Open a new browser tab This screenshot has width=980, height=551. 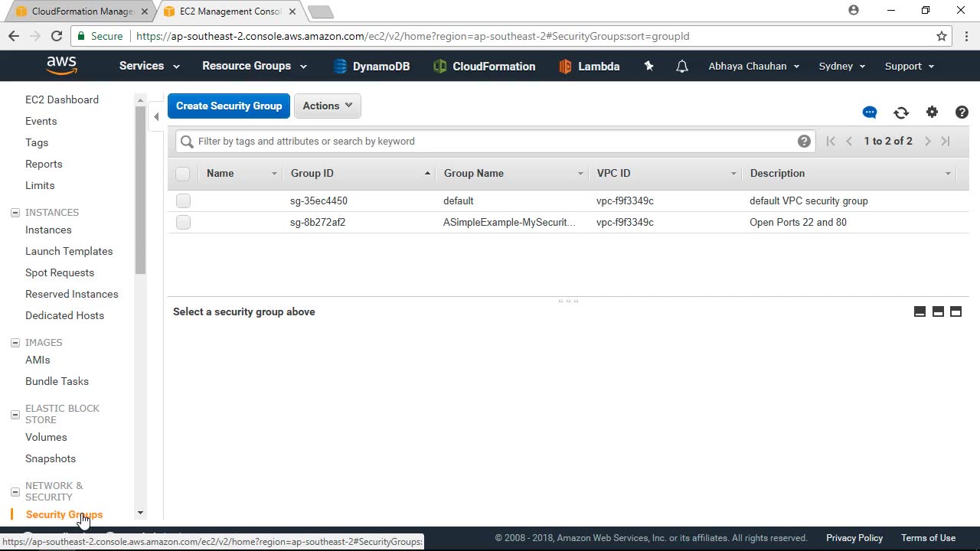pyautogui.click(x=320, y=11)
